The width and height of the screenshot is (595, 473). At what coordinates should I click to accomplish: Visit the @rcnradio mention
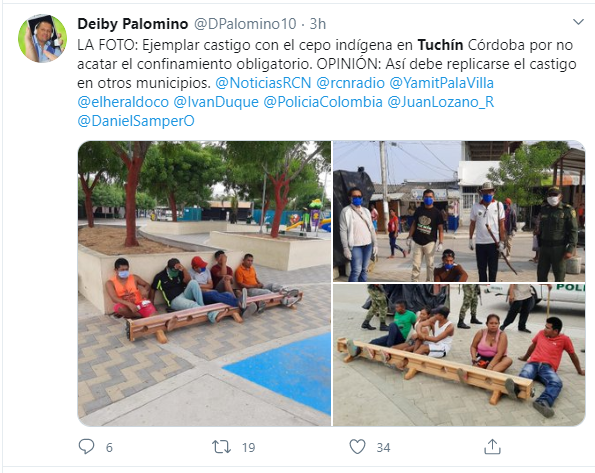pos(350,83)
